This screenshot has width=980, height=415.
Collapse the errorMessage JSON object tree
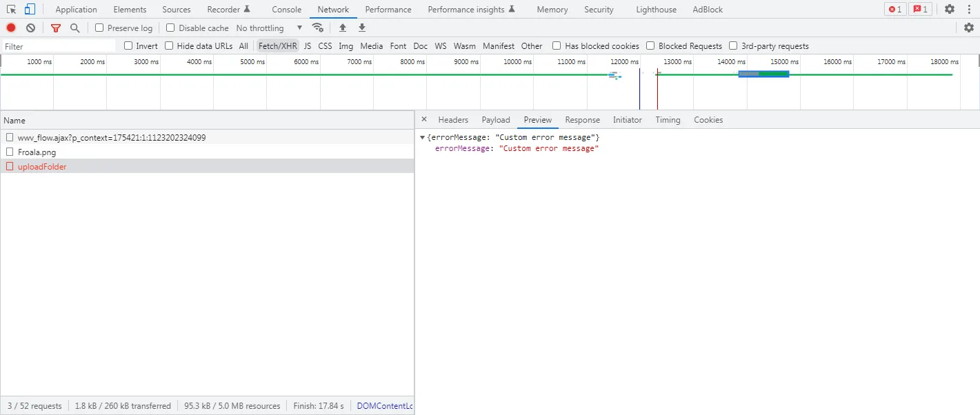(422, 137)
